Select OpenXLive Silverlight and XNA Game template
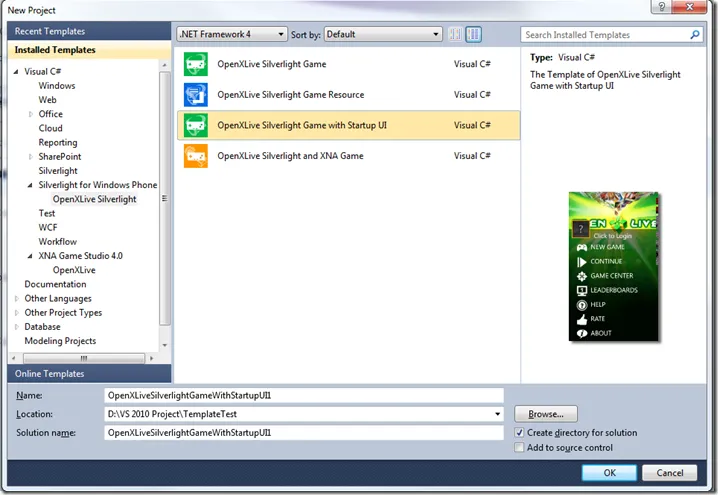This screenshot has width=718, height=495. [x=348, y=156]
